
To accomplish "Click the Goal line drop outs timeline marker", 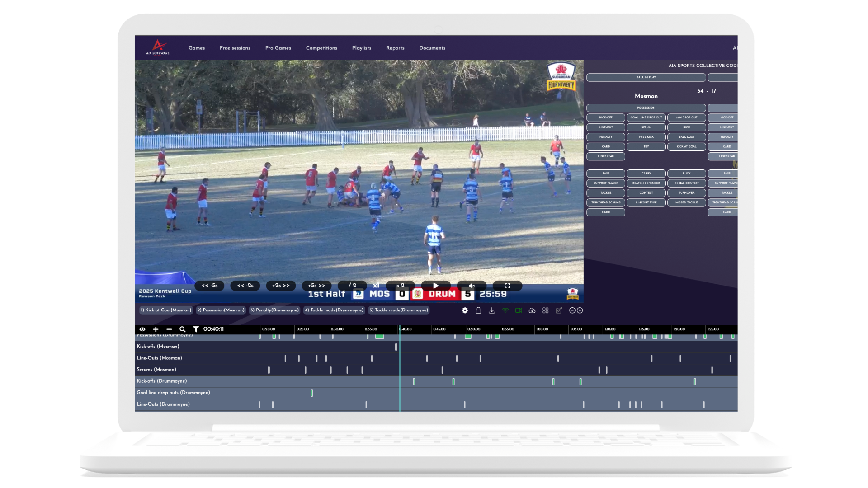I will tap(312, 393).
